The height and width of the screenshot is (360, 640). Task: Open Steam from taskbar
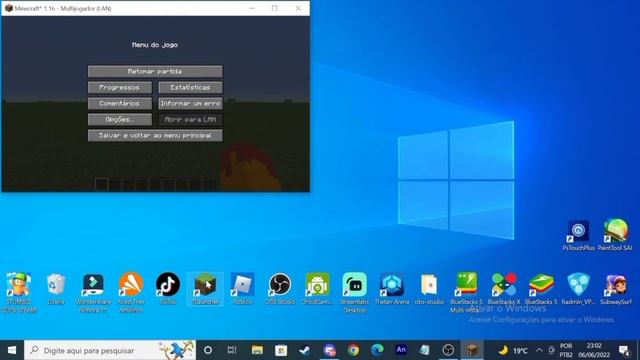pyautogui.click(x=305, y=350)
